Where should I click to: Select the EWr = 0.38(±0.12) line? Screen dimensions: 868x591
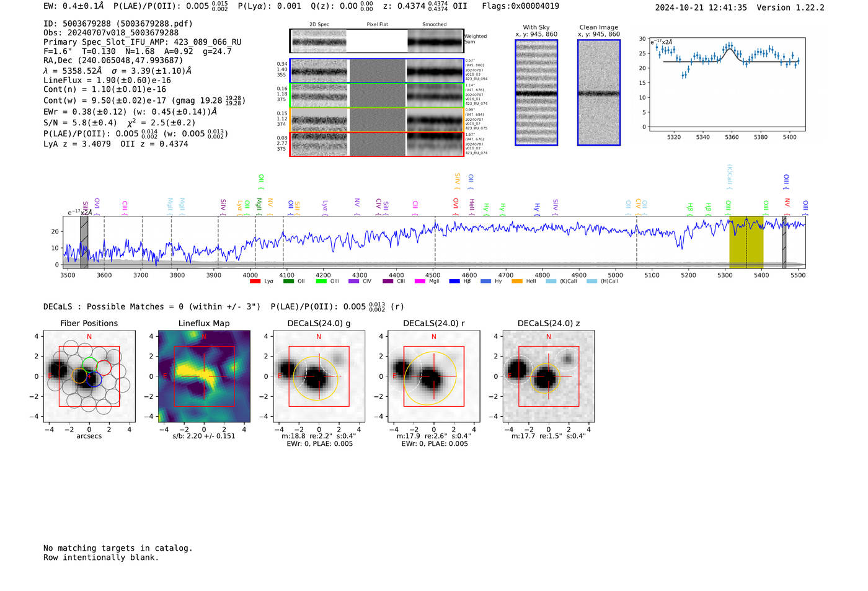point(130,112)
